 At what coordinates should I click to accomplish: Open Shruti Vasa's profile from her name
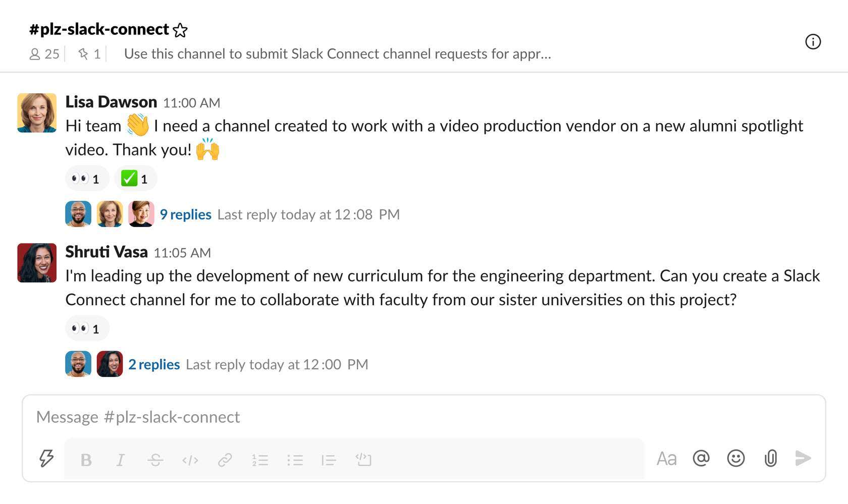107,252
